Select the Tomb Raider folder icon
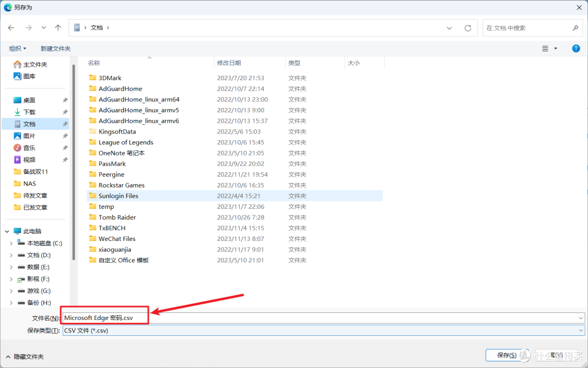The image size is (588, 368). [93, 217]
